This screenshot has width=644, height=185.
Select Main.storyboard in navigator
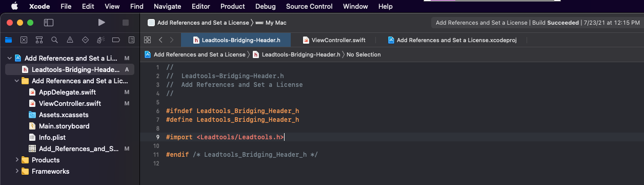click(x=70, y=126)
